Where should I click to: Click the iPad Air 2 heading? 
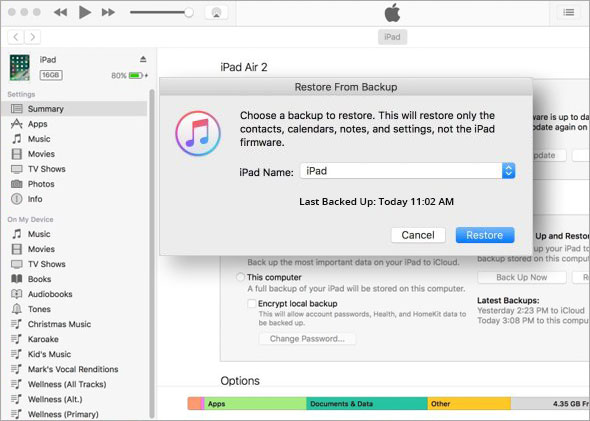(244, 67)
